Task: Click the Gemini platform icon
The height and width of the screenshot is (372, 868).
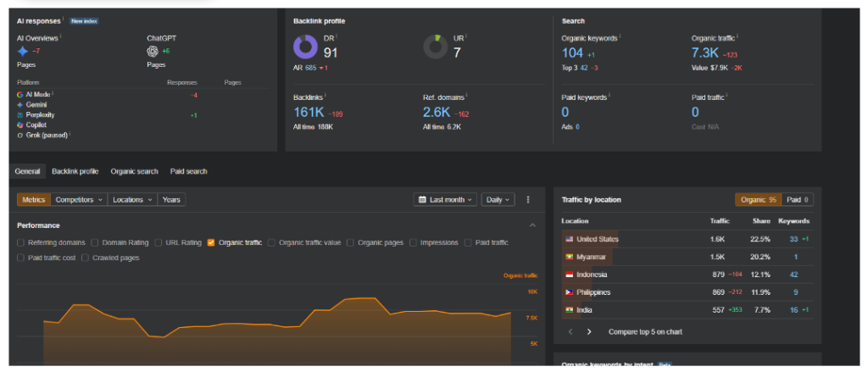Action: (x=20, y=104)
